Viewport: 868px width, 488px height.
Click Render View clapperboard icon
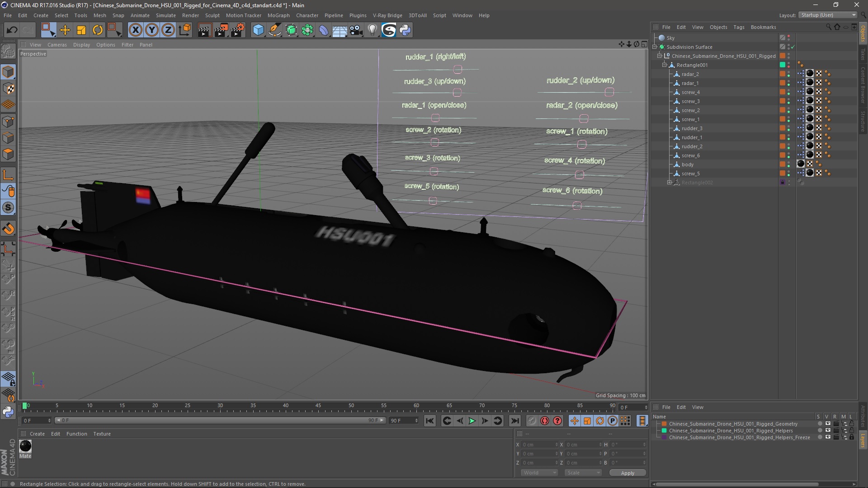coord(204,30)
